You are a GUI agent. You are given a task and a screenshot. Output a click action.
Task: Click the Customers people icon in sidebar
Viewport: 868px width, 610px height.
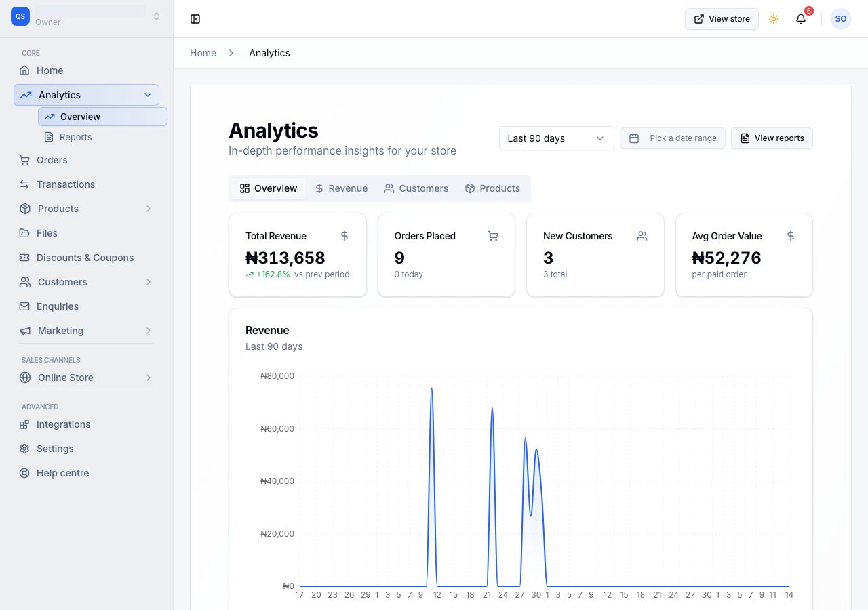(25, 282)
